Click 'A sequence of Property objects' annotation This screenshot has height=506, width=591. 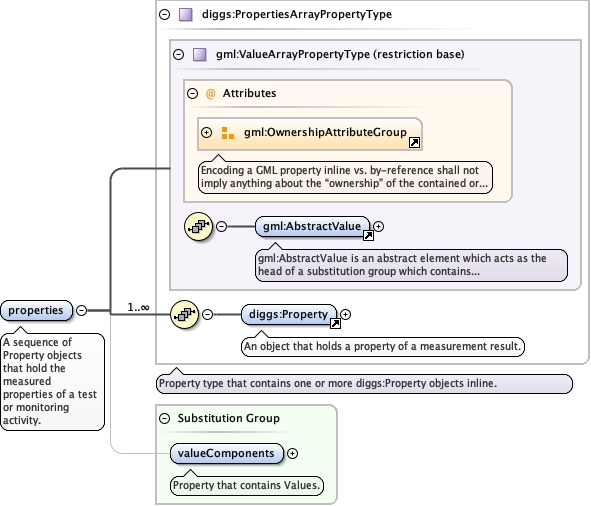point(52,382)
